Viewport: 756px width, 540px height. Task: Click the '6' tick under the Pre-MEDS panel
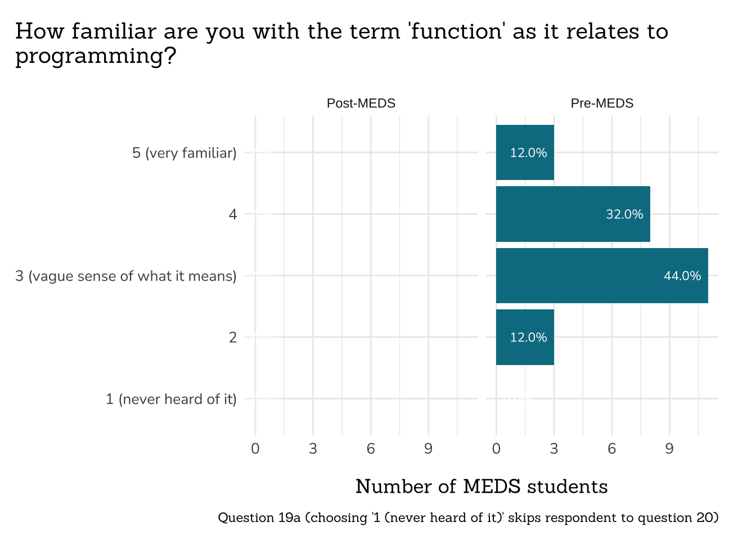(x=611, y=449)
